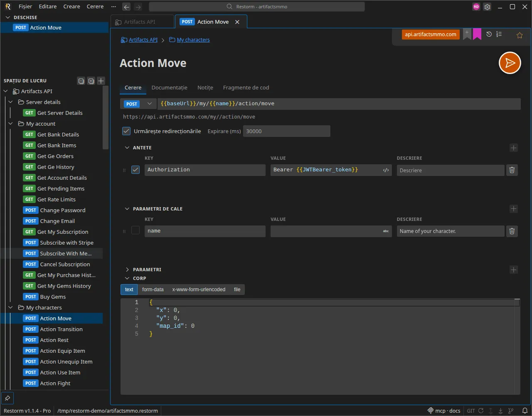Image resolution: width=532 pixels, height=416 pixels.
Task: Delete the Authorization header row
Action: (x=512, y=170)
